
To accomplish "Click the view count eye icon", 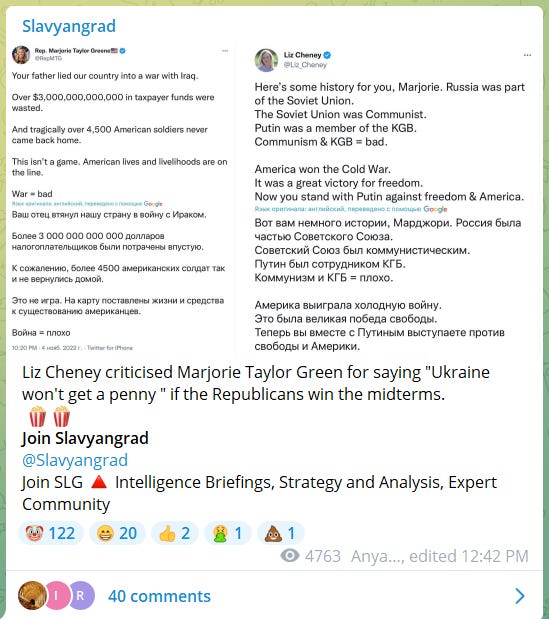I will [x=290, y=556].
